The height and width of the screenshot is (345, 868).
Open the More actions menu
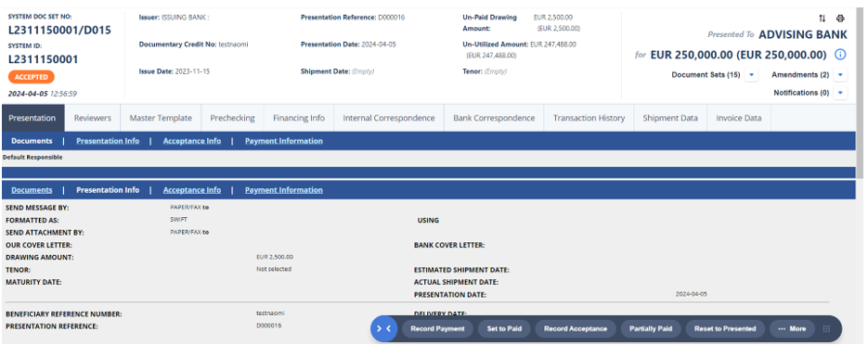(792, 329)
